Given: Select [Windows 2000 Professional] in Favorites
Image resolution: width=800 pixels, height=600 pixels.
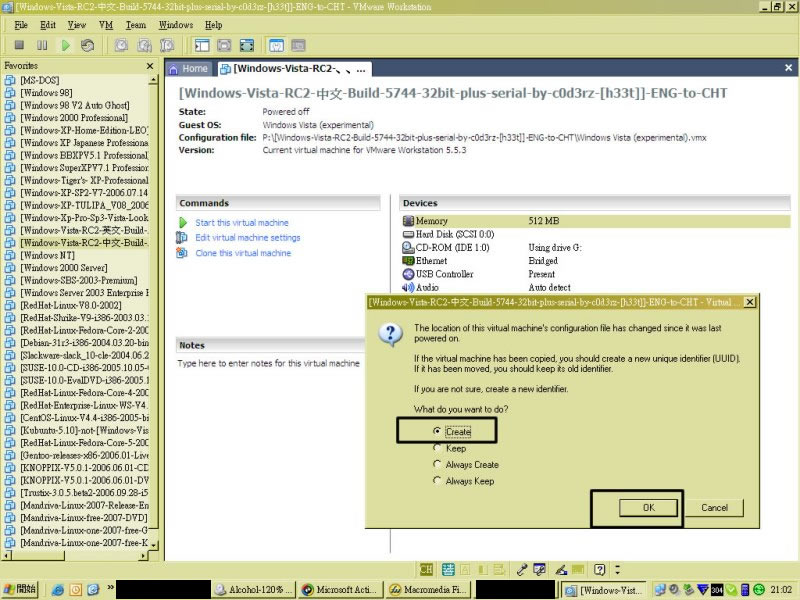Looking at the screenshot, I should click(74, 117).
